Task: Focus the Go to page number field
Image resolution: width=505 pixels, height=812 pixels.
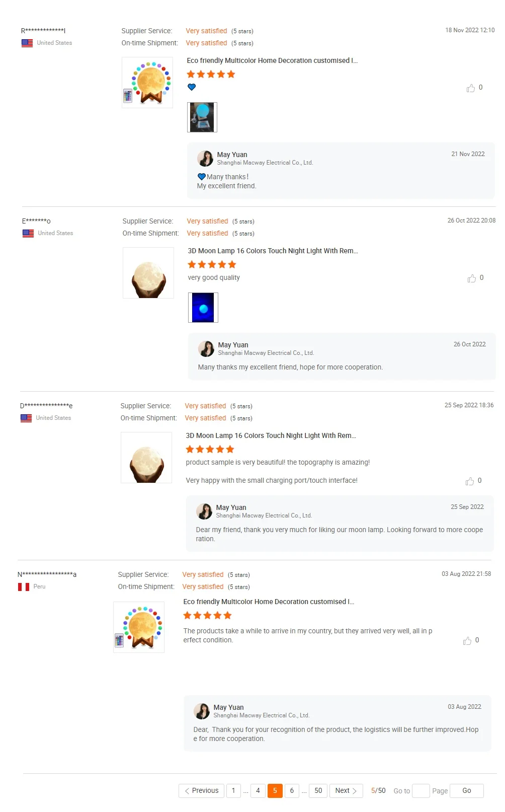Action: tap(420, 791)
